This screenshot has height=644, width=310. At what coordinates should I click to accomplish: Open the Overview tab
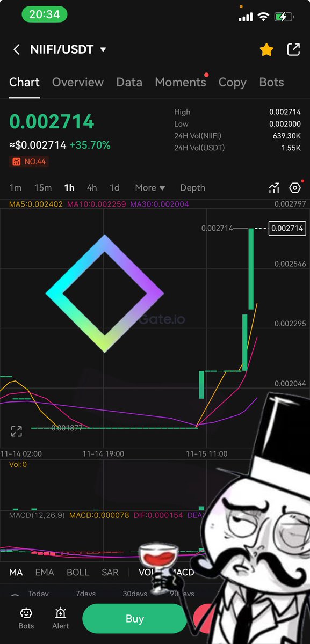[78, 82]
